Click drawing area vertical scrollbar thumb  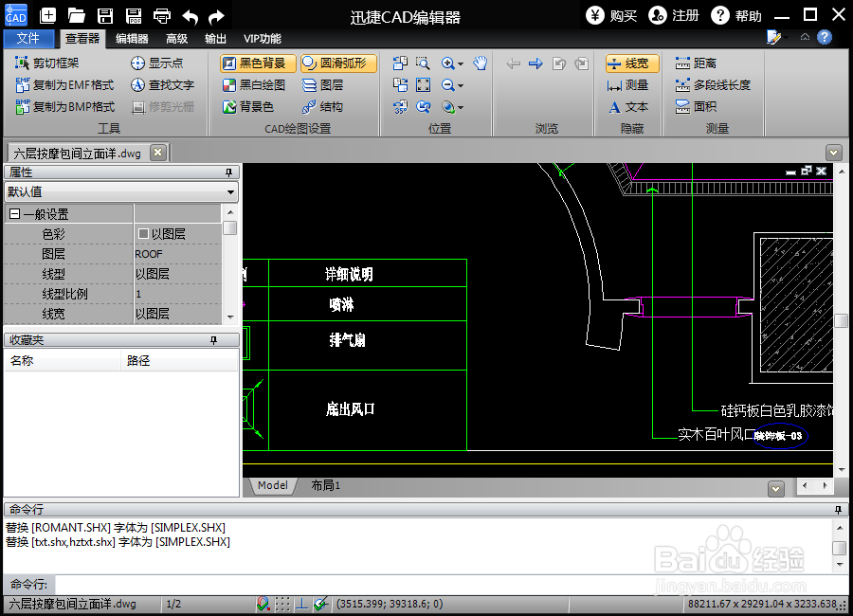click(841, 321)
